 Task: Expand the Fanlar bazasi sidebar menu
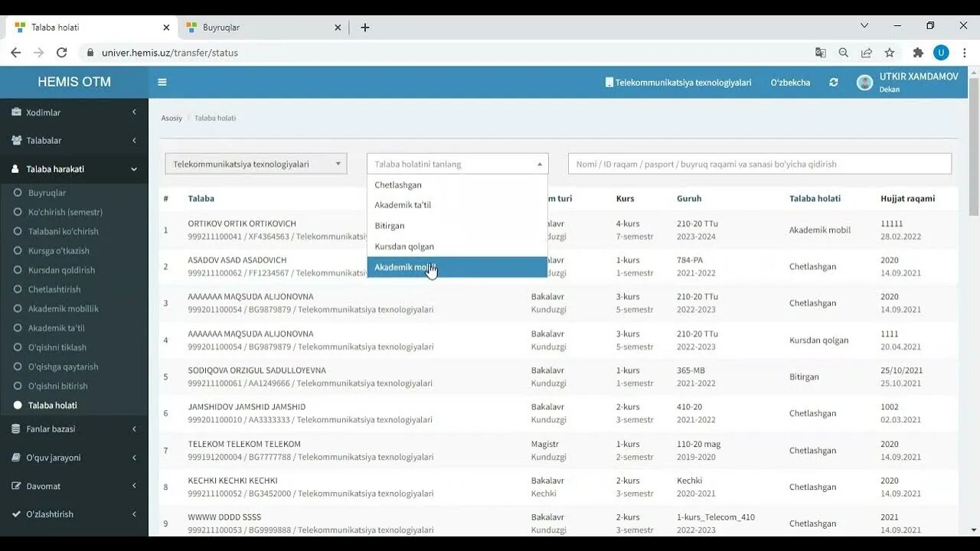pos(74,429)
